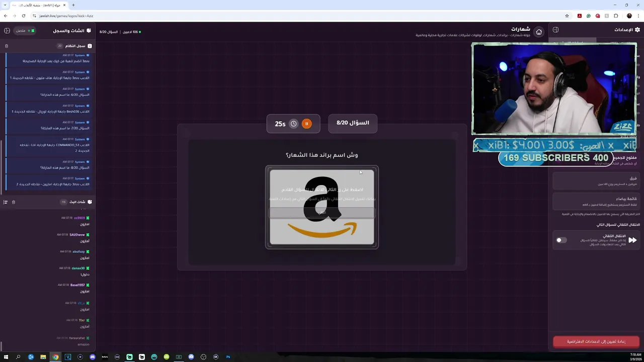Open File Explorer from the taskbar

[43, 357]
